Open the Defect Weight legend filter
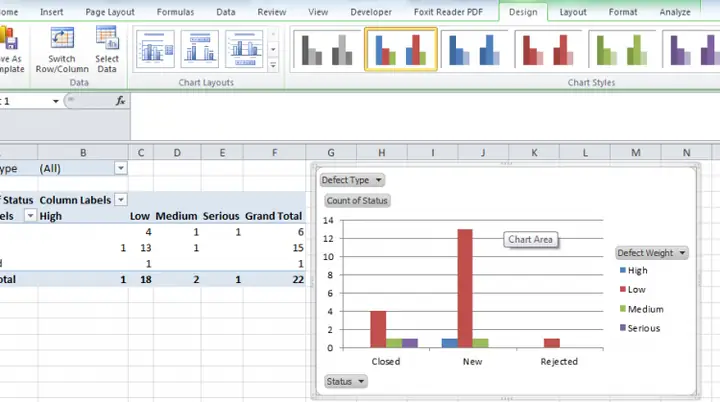The image size is (720, 402). click(x=651, y=253)
